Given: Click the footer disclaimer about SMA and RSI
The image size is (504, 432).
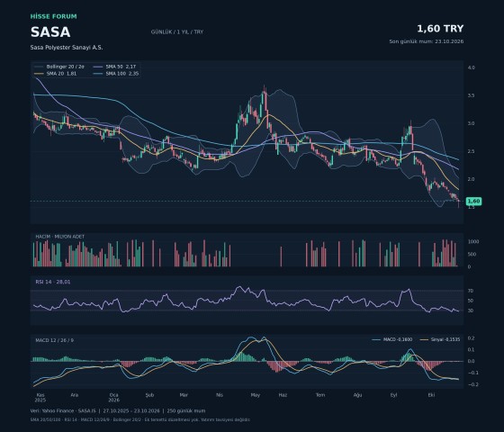Looking at the screenshot, I should pos(140,419).
